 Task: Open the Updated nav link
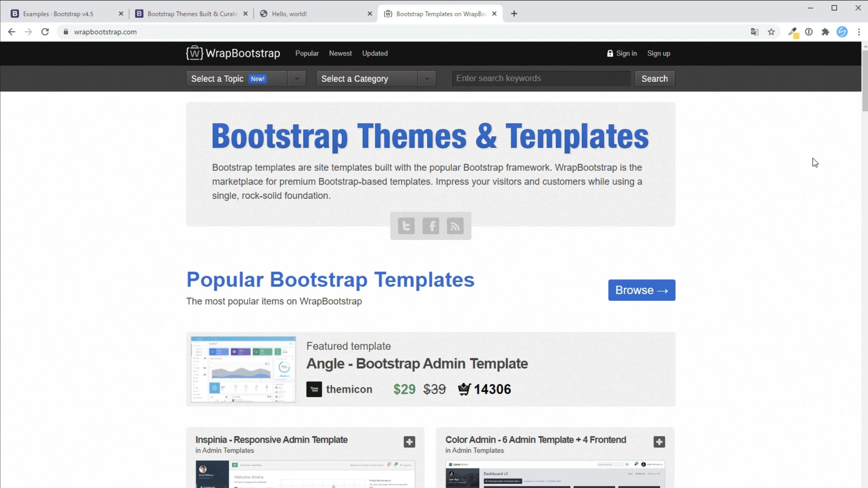point(375,53)
